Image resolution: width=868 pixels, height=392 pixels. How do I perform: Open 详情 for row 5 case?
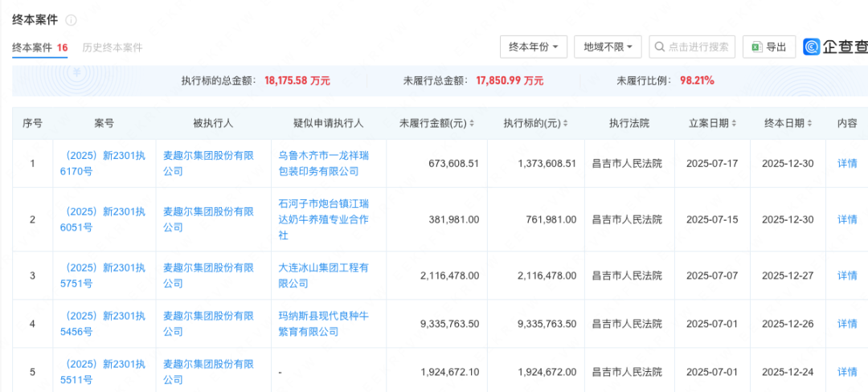click(847, 372)
